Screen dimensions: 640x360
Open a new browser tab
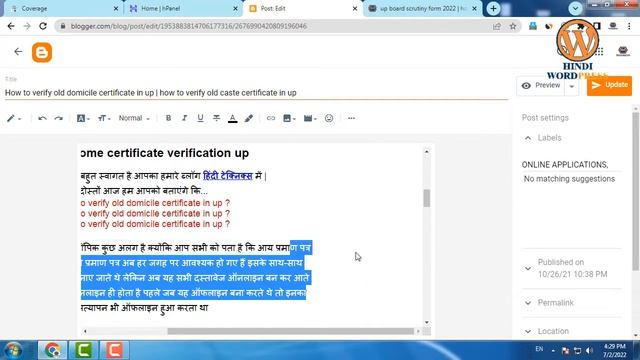click(x=493, y=9)
